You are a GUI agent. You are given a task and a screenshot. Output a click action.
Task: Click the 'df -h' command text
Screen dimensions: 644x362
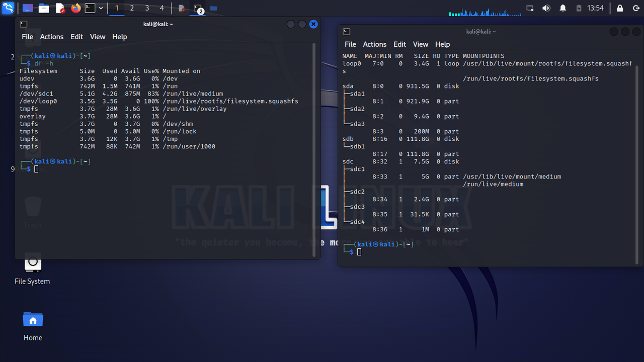(x=43, y=63)
